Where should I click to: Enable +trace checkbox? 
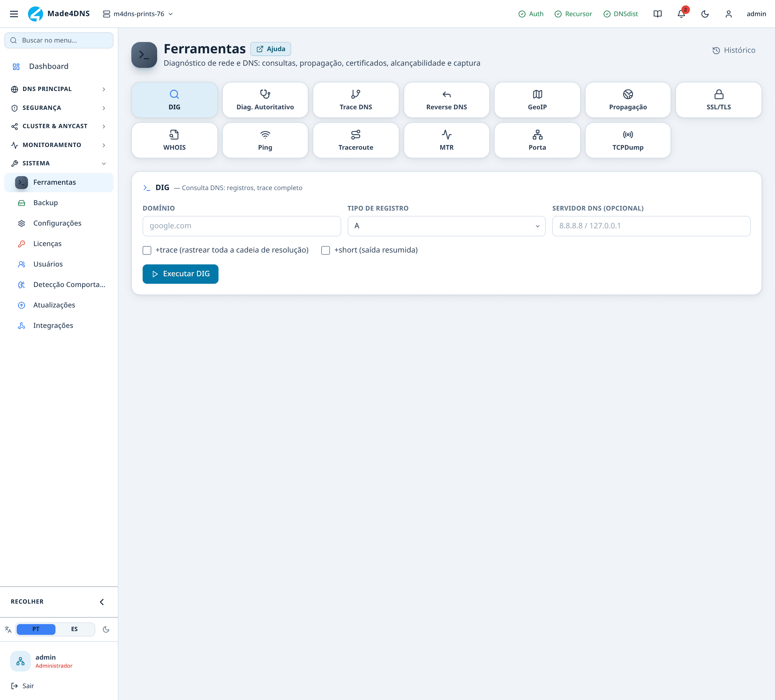click(147, 250)
